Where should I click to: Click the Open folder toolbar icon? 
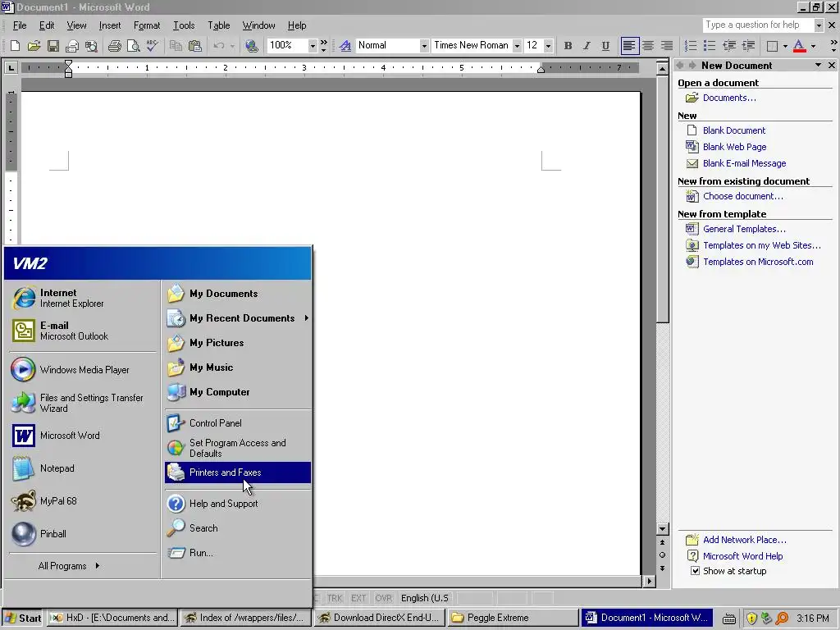tap(34, 46)
